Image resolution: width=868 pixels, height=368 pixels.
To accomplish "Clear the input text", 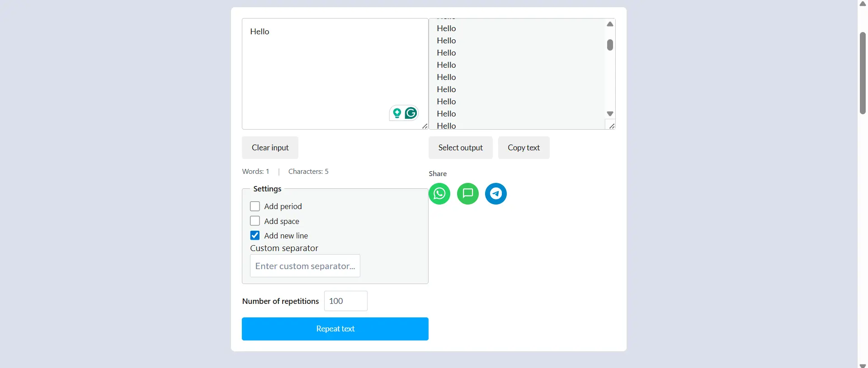I will [270, 148].
